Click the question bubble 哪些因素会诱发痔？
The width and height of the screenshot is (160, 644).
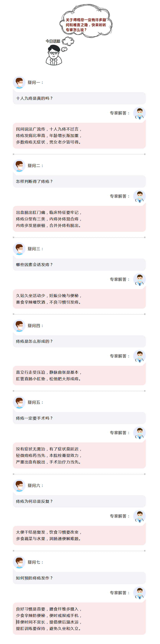[79, 264]
